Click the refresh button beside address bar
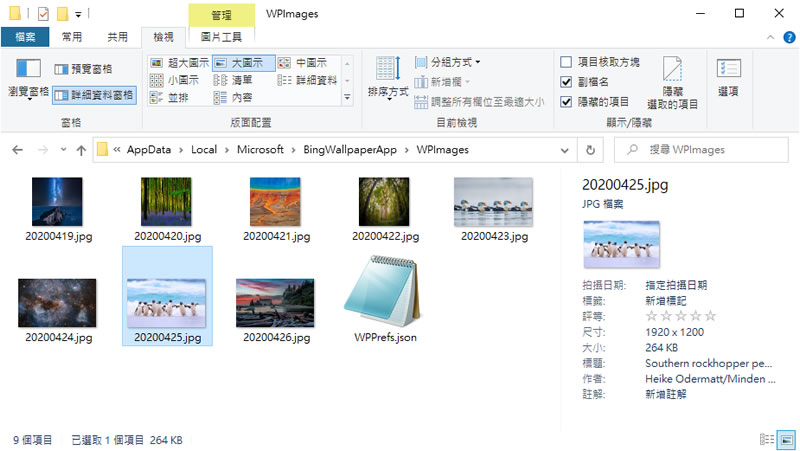Screen dimensions: 800x451 (x=590, y=150)
